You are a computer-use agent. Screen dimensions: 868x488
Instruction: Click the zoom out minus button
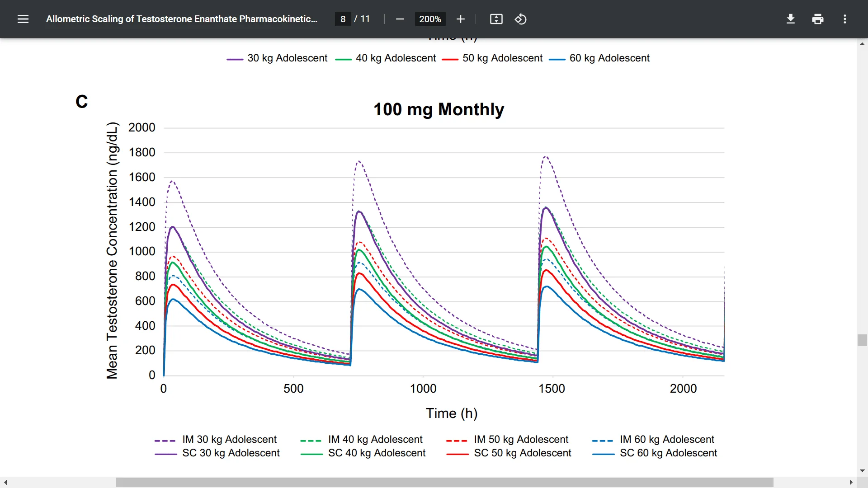click(x=400, y=19)
